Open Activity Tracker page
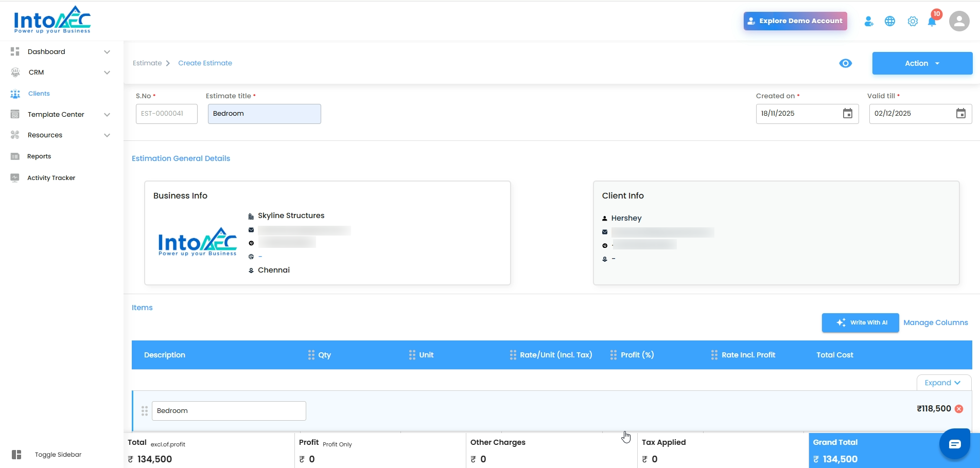This screenshot has height=468, width=980. [x=51, y=178]
